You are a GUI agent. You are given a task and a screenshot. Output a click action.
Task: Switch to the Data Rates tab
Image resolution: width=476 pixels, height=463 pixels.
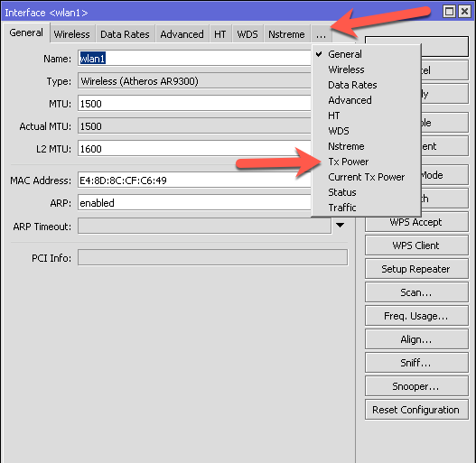point(125,34)
